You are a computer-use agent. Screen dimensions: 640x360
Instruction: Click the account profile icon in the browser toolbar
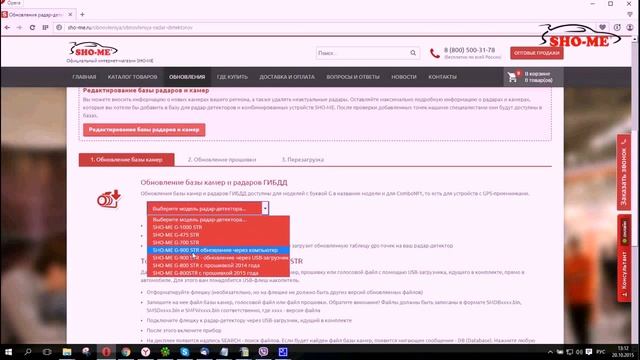pyautogui.click(x=630, y=27)
